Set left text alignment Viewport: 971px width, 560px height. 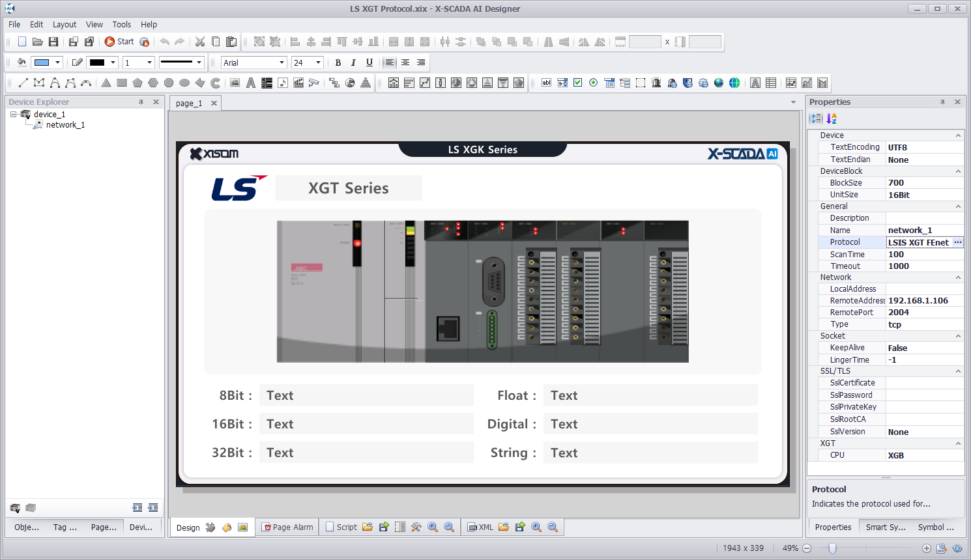(390, 63)
